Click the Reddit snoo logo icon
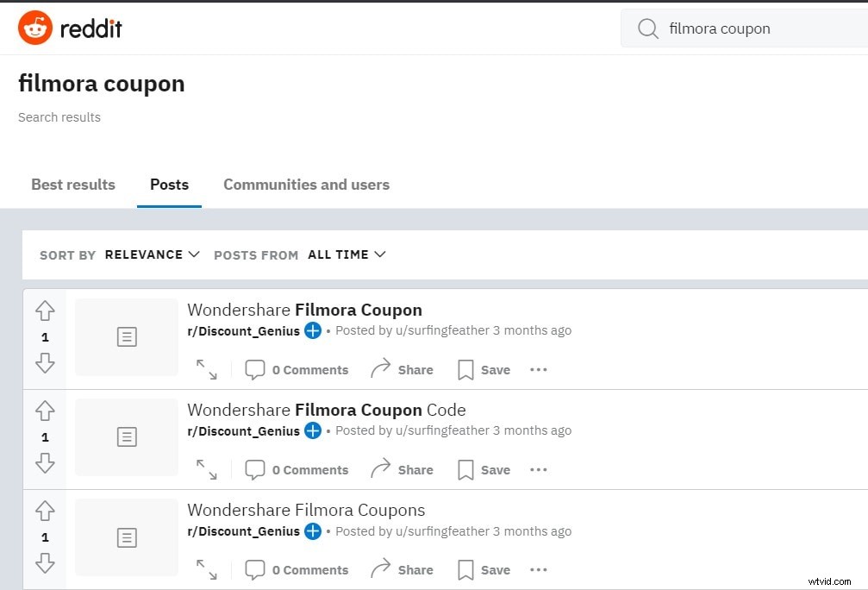 [36, 27]
